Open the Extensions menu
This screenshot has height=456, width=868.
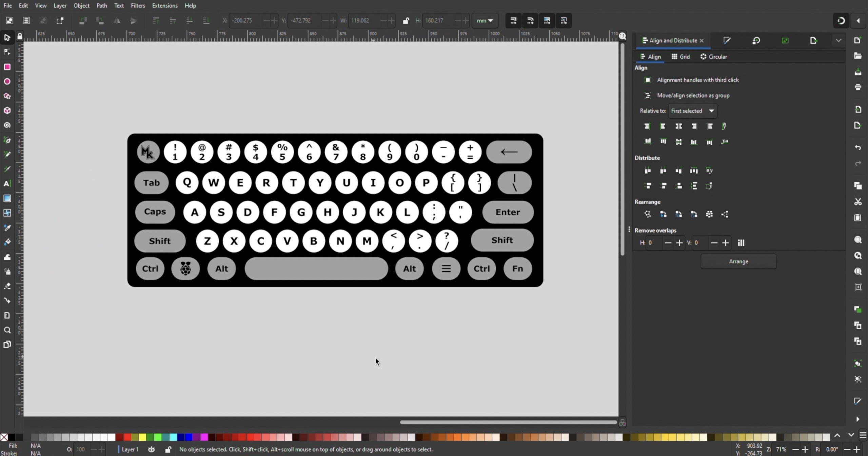click(x=164, y=5)
